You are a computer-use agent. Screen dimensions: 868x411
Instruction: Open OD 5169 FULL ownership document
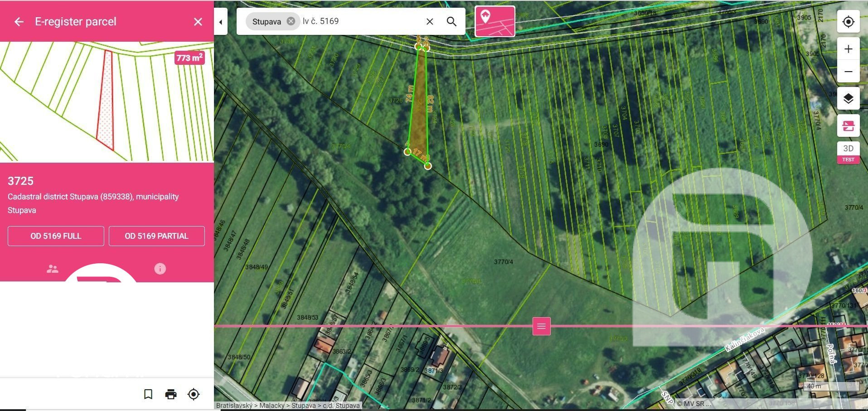[56, 236]
